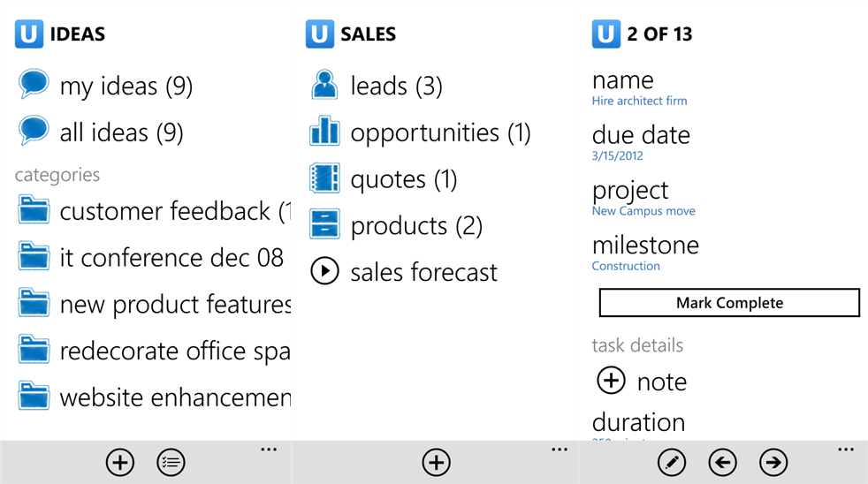Add a note with the plus icon
This screenshot has height=484, width=868.
[x=611, y=381]
